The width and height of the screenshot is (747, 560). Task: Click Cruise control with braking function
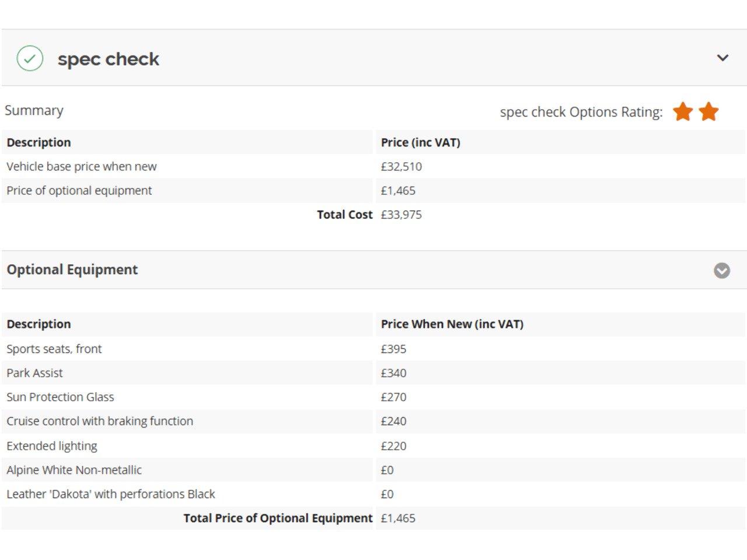pyautogui.click(x=100, y=421)
